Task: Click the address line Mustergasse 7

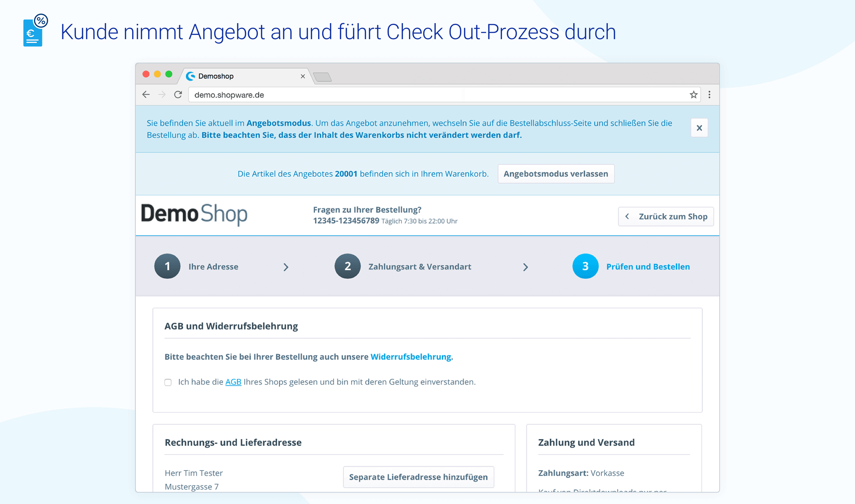Action: (192, 487)
